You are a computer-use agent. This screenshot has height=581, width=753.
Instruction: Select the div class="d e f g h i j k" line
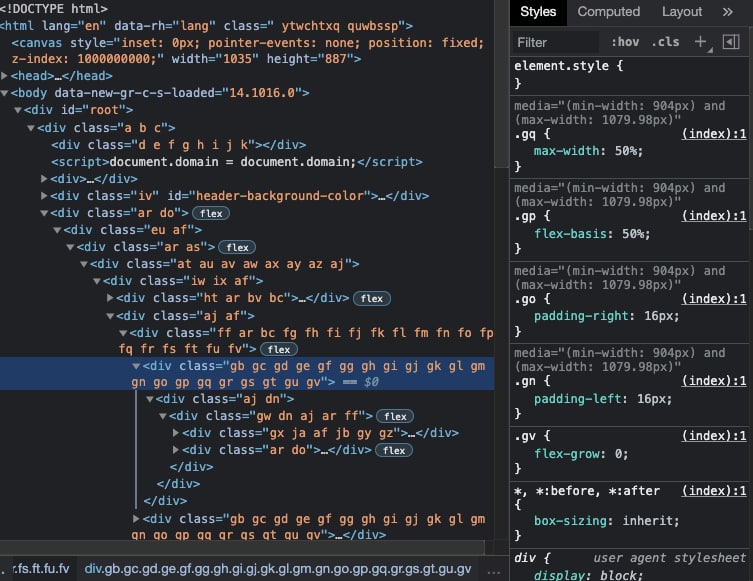coord(179,145)
